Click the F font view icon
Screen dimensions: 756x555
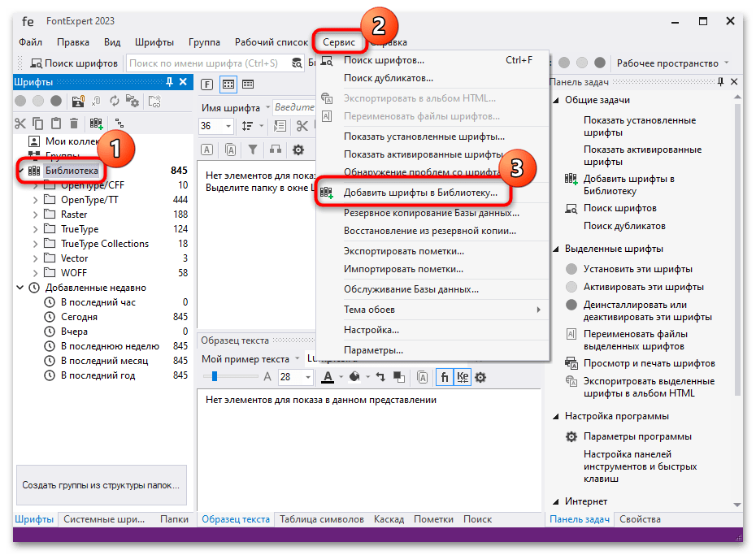click(206, 85)
